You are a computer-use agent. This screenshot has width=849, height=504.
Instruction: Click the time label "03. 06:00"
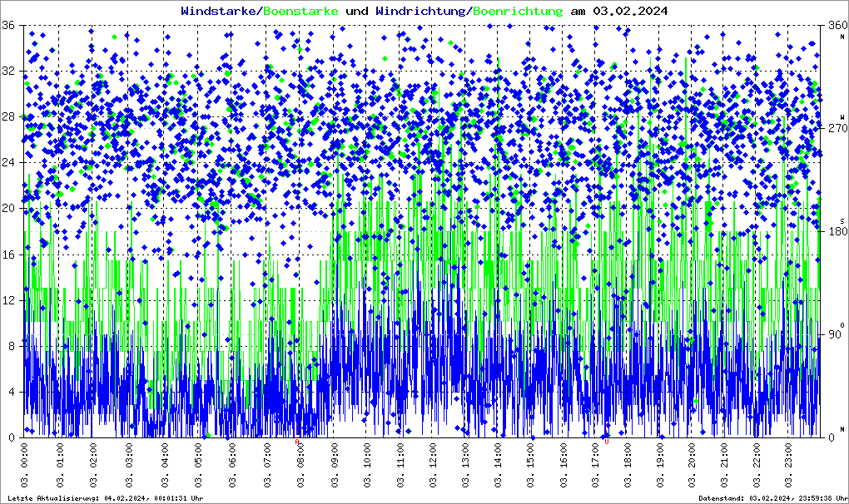pyautogui.click(x=231, y=465)
